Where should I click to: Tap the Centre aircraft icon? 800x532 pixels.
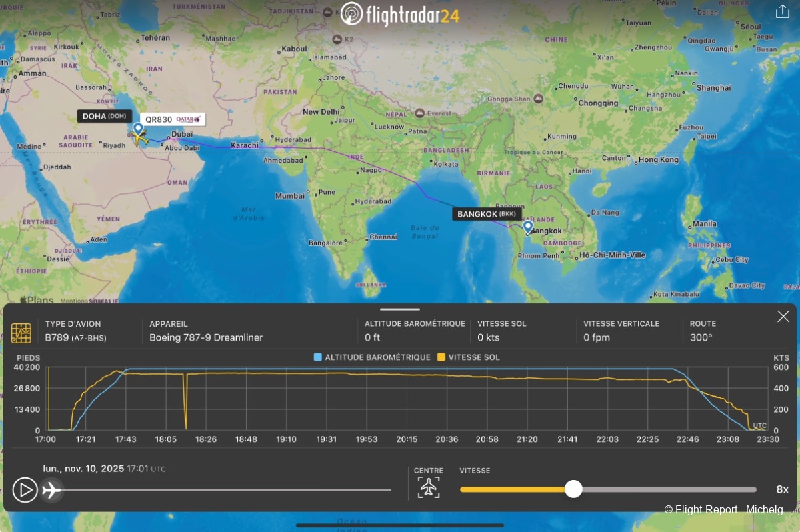429,487
